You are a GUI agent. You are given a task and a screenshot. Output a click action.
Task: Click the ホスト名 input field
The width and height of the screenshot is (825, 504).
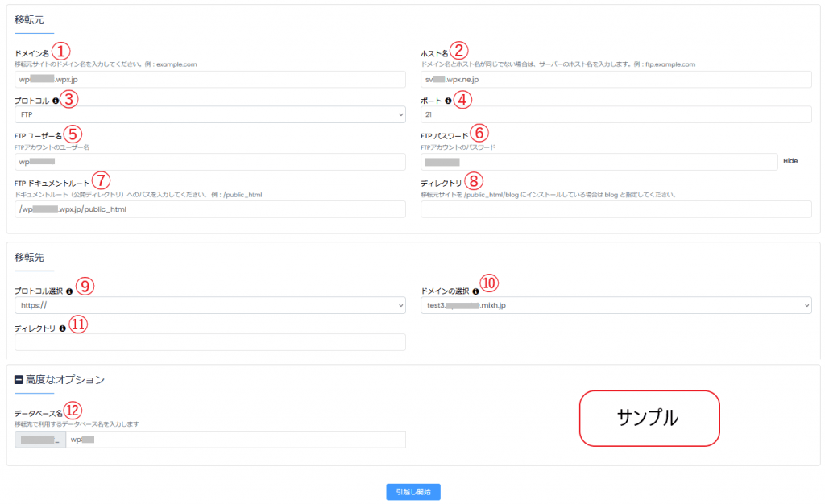tap(616, 79)
